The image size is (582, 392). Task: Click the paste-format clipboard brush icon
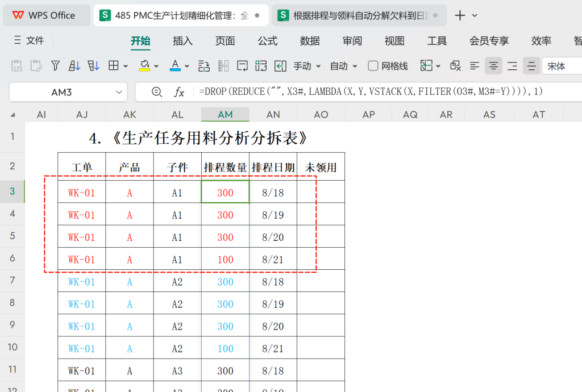pos(36,66)
